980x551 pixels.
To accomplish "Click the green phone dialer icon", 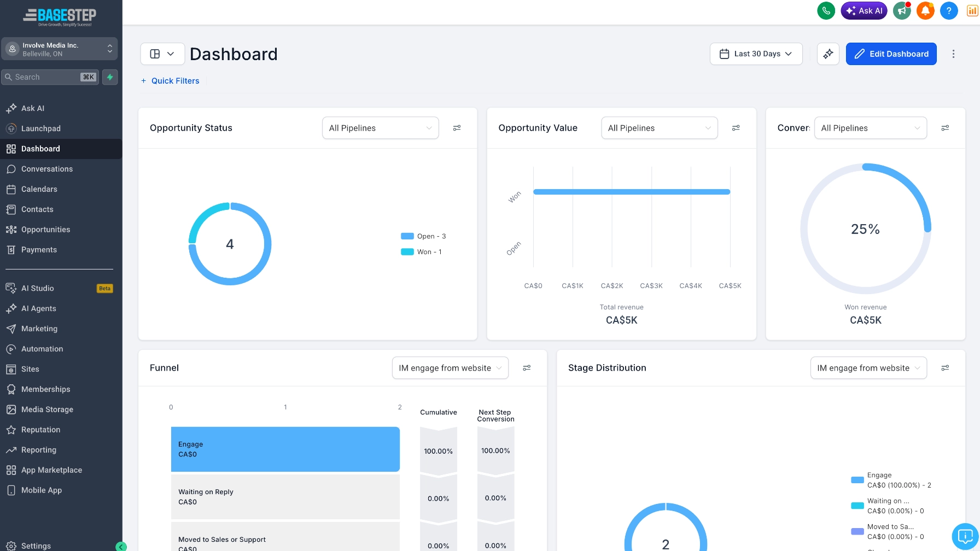I will [826, 10].
